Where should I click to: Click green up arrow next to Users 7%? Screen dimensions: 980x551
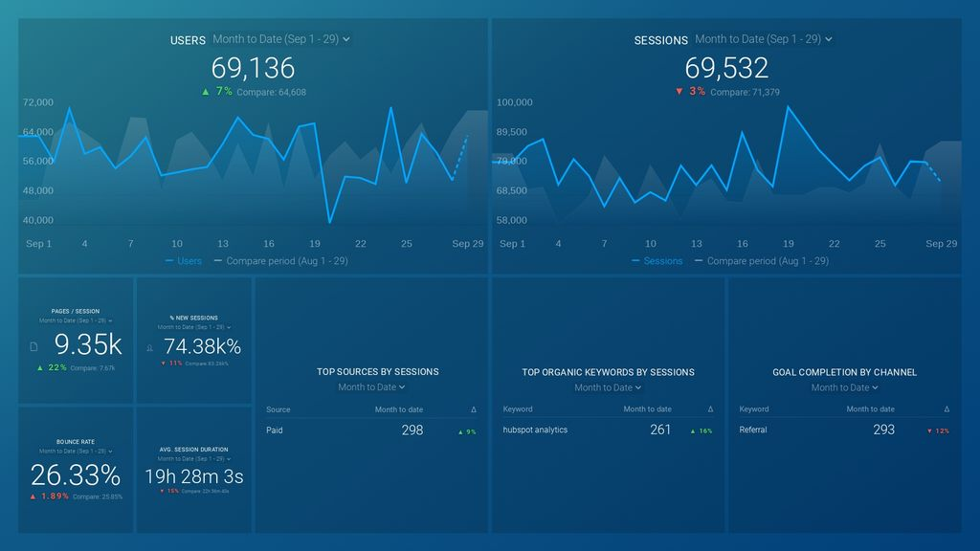(x=206, y=91)
